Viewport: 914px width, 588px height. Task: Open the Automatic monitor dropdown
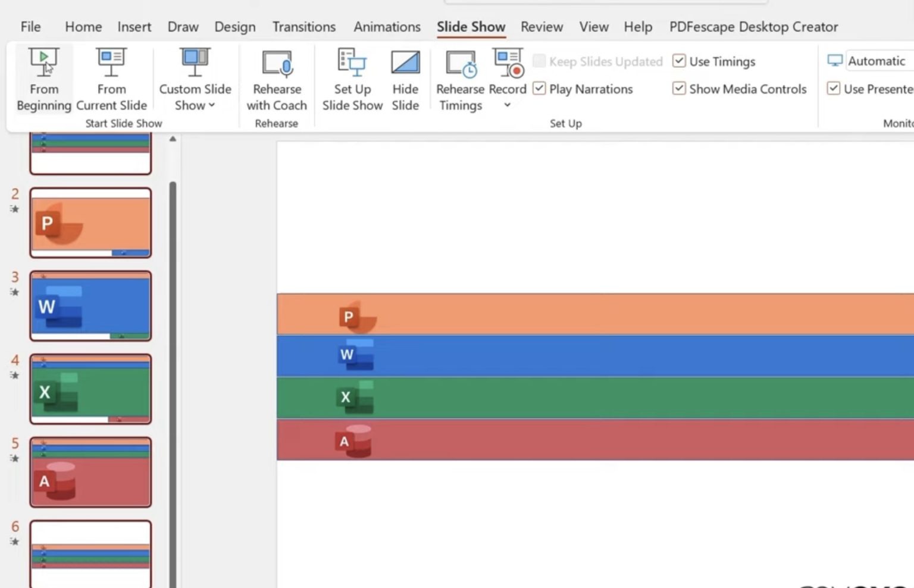click(x=877, y=60)
